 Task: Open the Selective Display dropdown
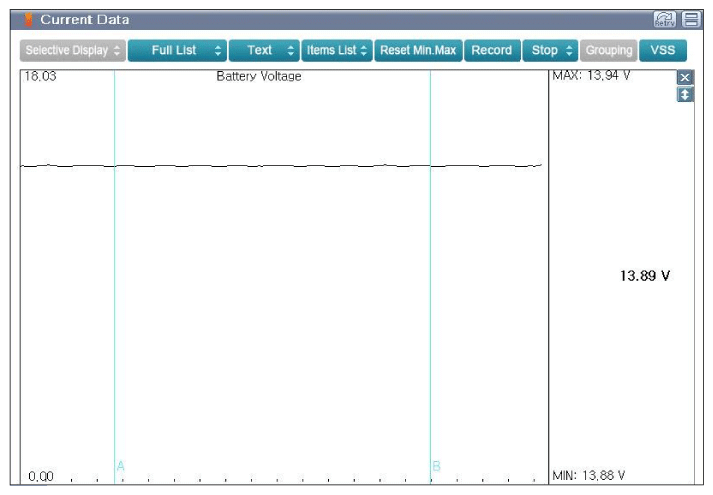tap(73, 50)
